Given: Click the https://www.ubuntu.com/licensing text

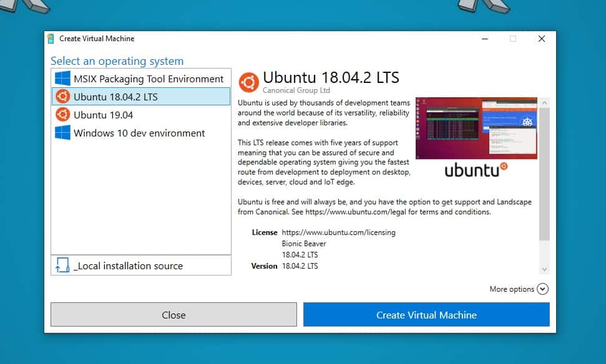Looking at the screenshot, I should [x=338, y=232].
